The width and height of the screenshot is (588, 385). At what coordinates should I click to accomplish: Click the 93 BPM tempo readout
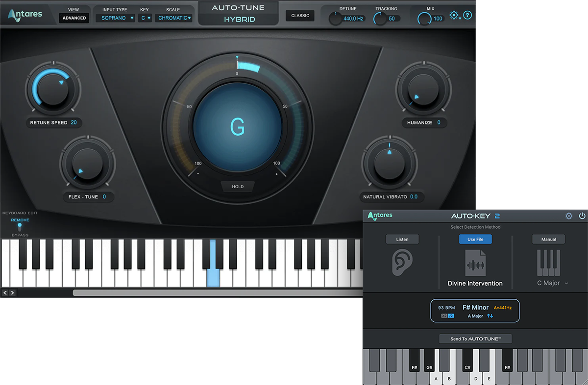click(446, 308)
